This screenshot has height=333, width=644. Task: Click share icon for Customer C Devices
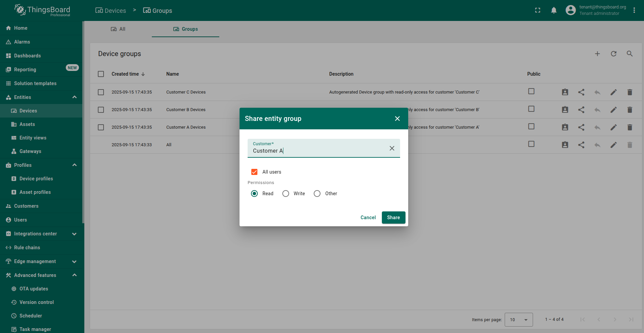581,92
